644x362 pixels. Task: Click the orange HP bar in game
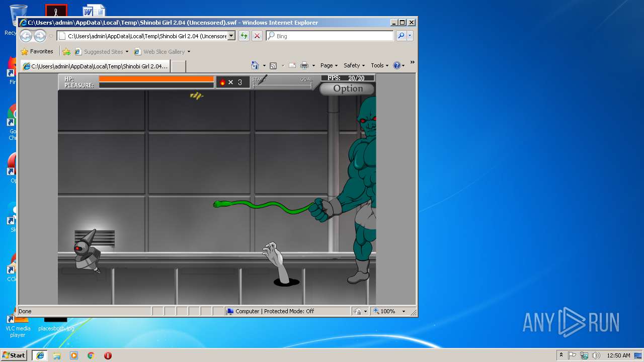156,78
